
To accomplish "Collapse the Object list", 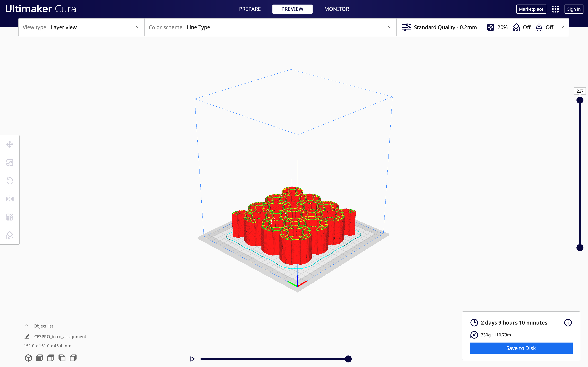I will coord(27,326).
